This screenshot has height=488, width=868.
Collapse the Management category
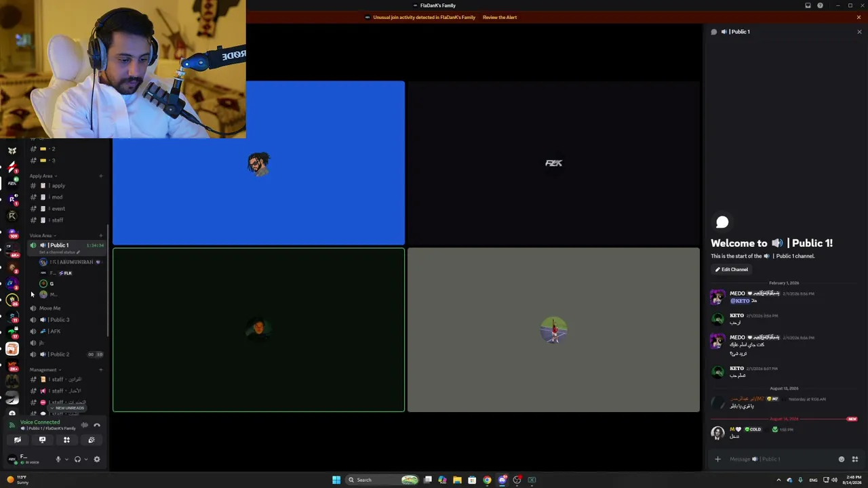(x=44, y=369)
